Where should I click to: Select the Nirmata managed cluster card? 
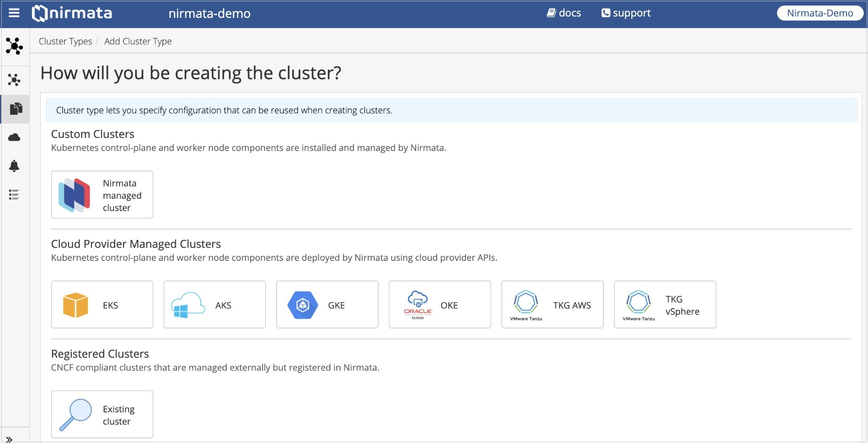click(102, 195)
